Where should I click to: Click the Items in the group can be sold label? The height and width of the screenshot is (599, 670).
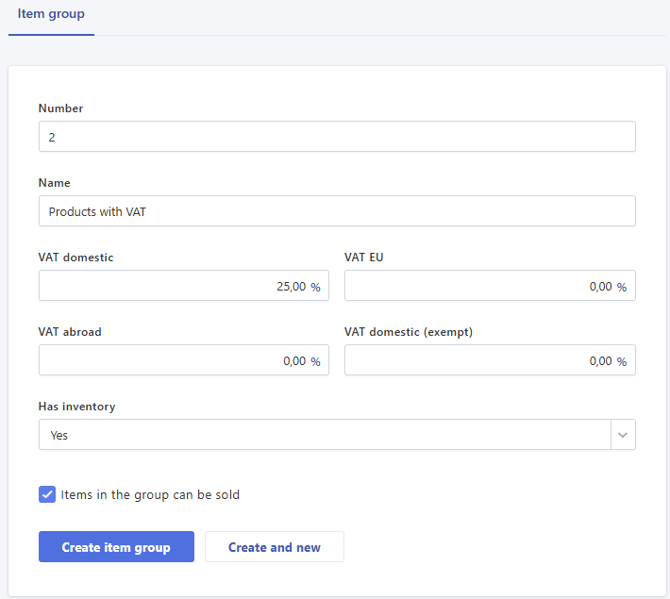point(150,495)
